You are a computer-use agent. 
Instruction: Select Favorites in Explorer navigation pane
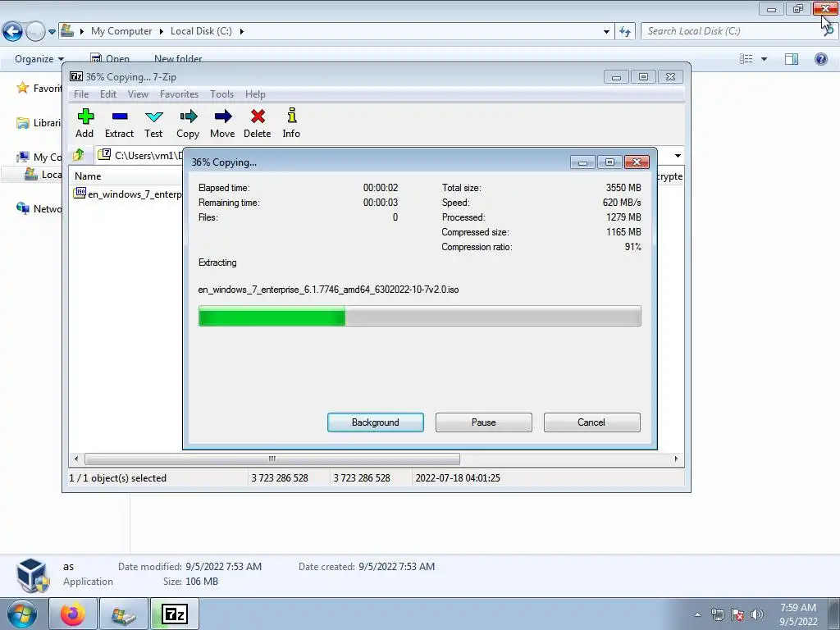pyautogui.click(x=39, y=89)
